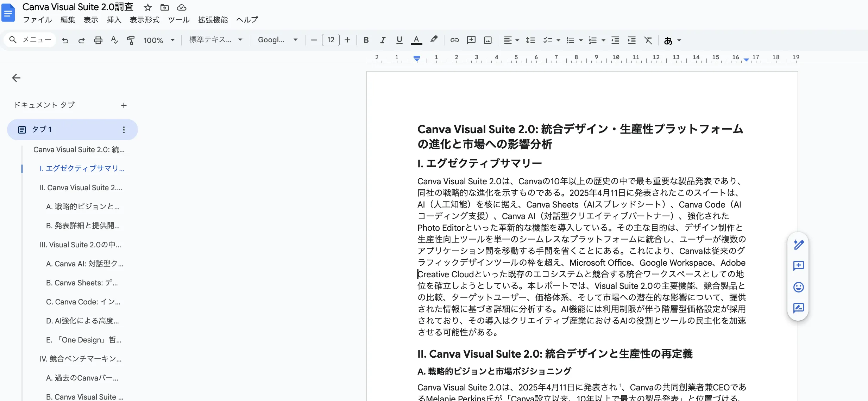
Task: Click the AI help-me-write pencil icon
Action: coord(798,245)
